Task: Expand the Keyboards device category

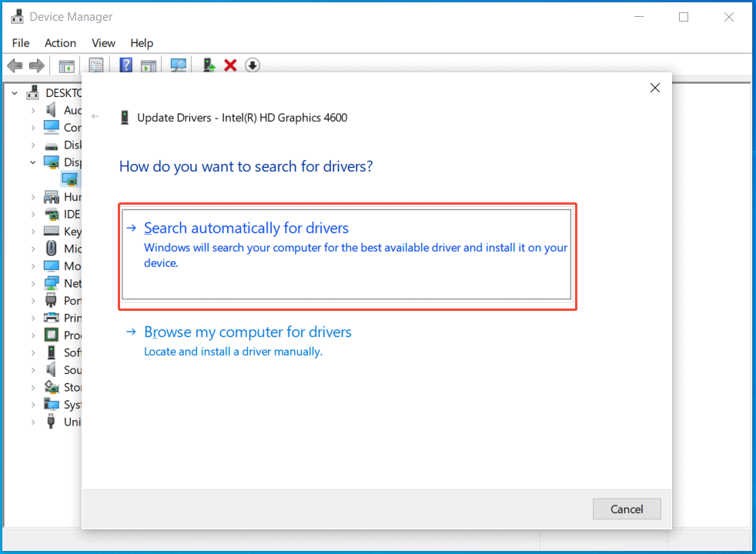Action: [x=32, y=231]
